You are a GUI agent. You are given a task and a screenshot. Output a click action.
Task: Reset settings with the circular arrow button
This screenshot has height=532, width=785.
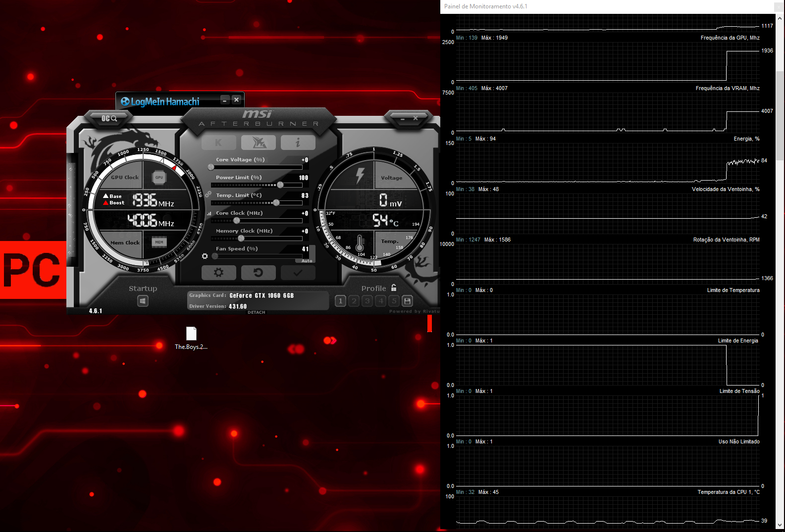coord(259,273)
